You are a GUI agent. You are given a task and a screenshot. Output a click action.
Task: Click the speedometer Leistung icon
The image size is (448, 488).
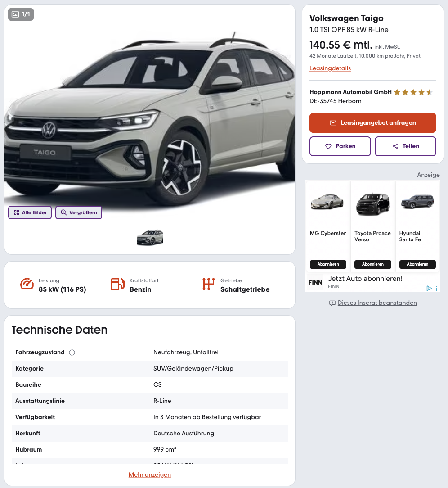pyautogui.click(x=27, y=284)
